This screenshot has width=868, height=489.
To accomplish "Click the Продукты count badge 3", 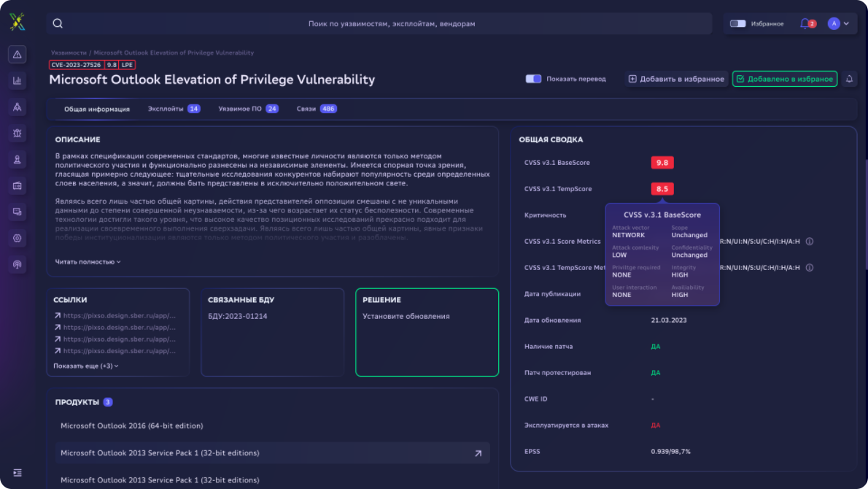I will 108,402.
